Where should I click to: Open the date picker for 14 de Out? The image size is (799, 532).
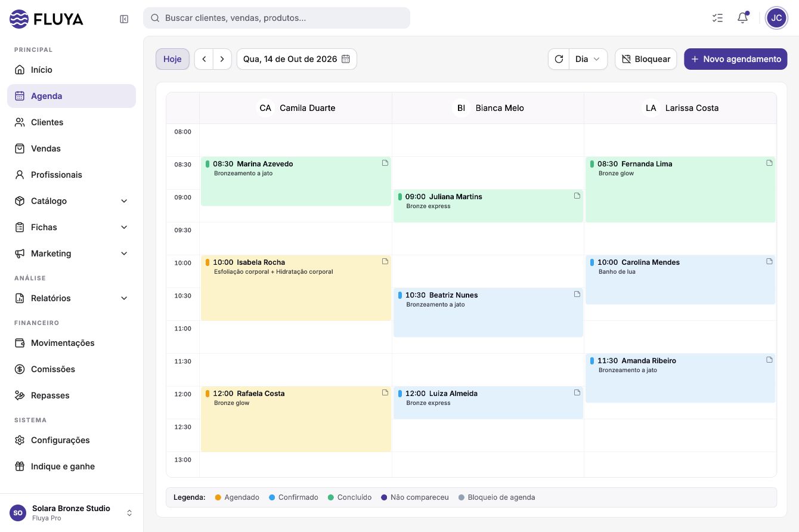click(x=297, y=59)
